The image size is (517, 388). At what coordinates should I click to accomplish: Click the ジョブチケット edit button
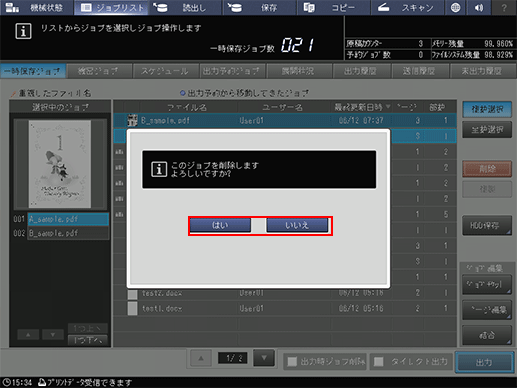point(487,284)
